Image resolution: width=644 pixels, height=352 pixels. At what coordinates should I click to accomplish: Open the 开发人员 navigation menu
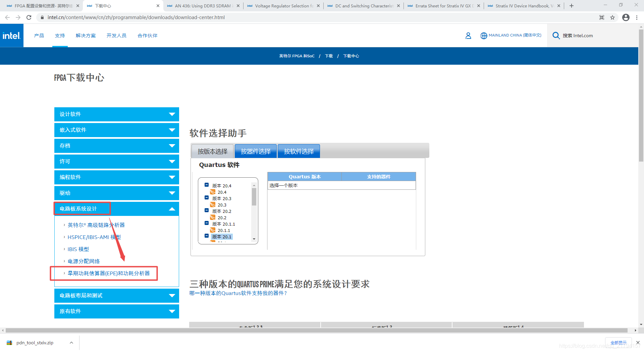click(116, 36)
